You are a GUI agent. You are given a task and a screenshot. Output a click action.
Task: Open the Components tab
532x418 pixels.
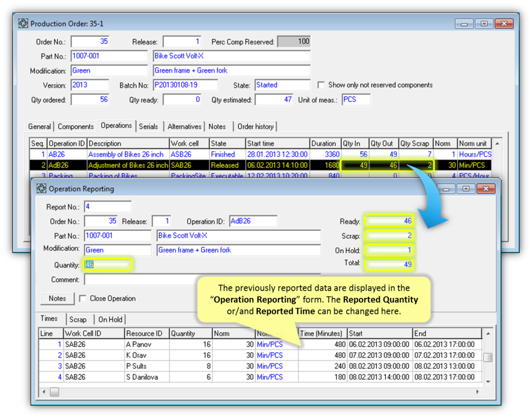75,127
